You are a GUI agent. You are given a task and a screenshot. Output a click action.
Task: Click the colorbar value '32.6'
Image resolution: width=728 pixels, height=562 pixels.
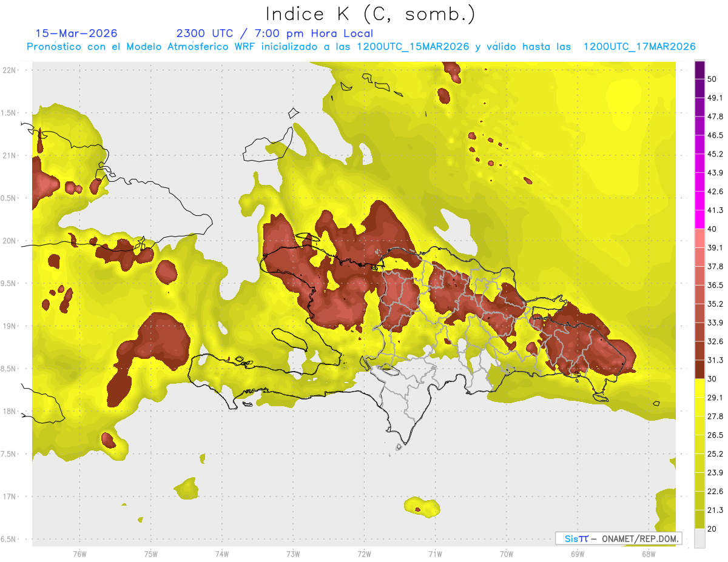click(x=715, y=341)
